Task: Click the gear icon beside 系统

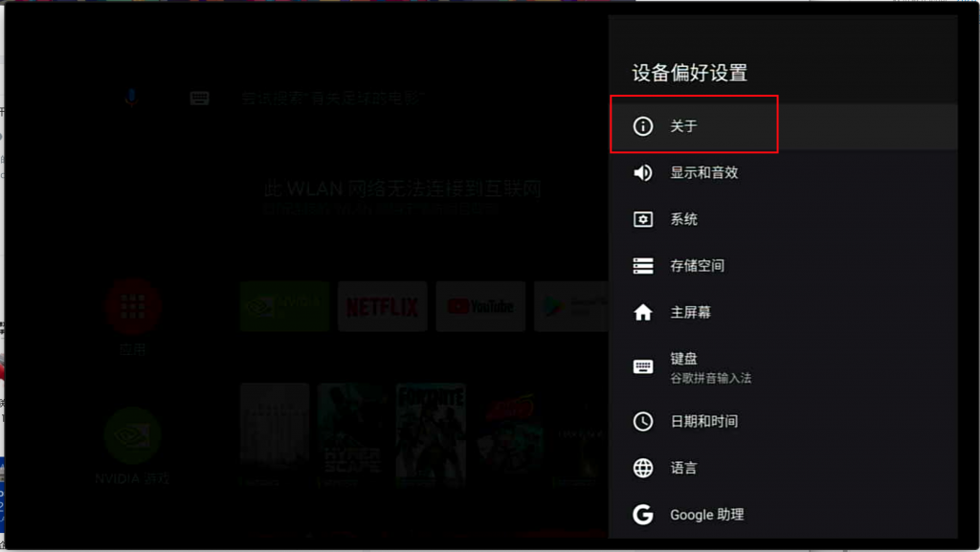Action: [x=642, y=219]
